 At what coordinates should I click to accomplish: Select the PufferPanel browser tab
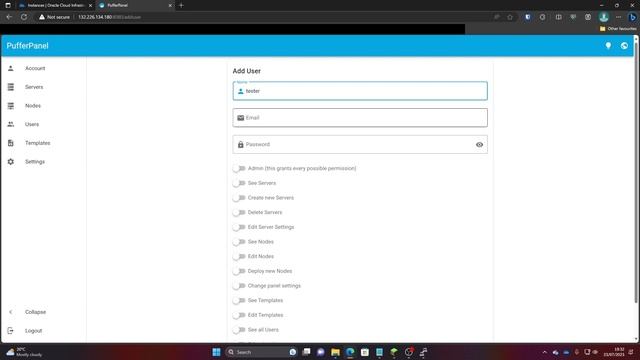point(135,5)
